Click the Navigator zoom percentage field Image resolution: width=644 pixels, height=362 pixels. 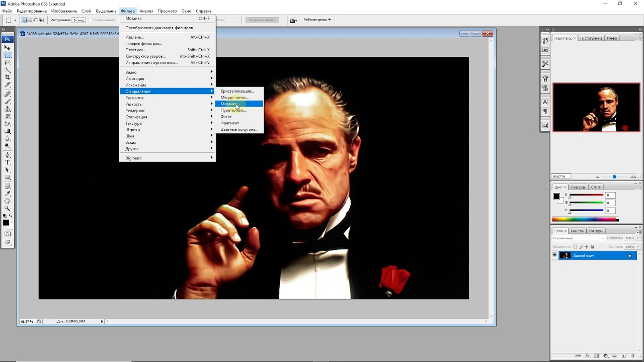[x=561, y=176]
